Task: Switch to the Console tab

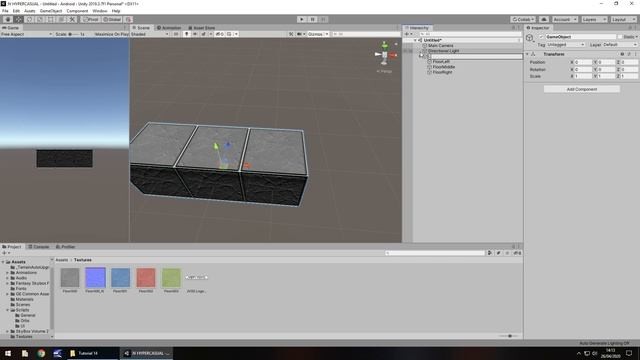Action: point(39,247)
